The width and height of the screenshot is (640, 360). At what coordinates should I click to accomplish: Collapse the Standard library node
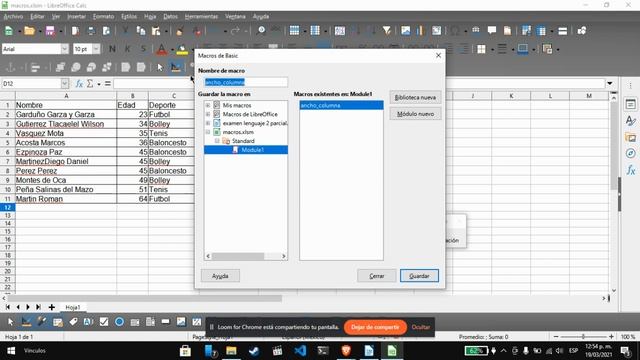click(x=217, y=141)
